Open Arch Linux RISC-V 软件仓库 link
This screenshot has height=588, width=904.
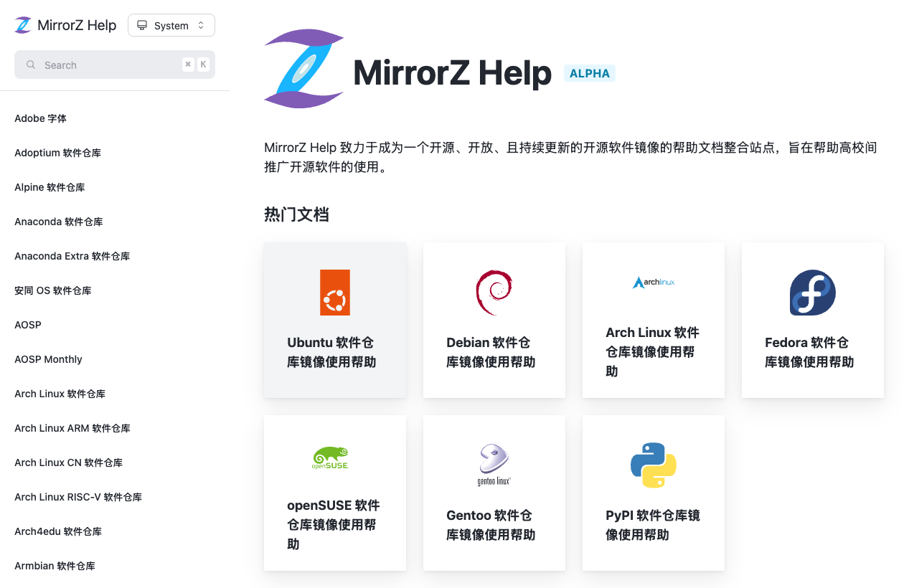click(78, 497)
